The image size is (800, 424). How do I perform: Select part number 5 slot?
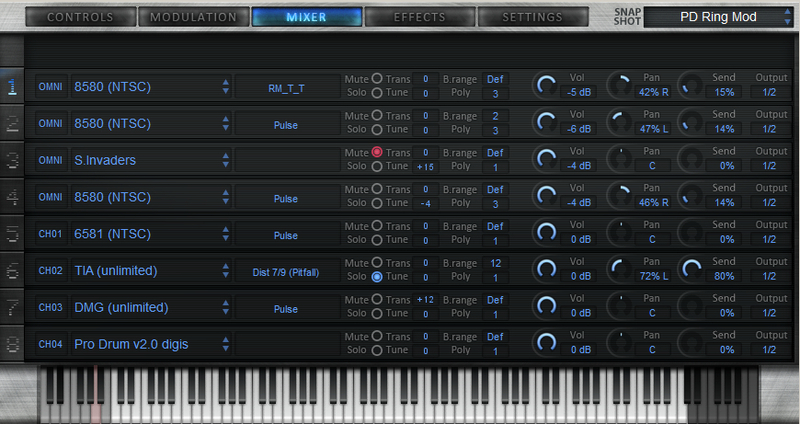[x=12, y=234]
